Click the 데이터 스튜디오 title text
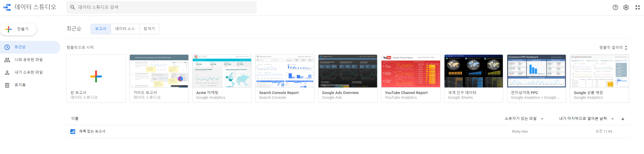This screenshot has height=154, width=644. 35,7
